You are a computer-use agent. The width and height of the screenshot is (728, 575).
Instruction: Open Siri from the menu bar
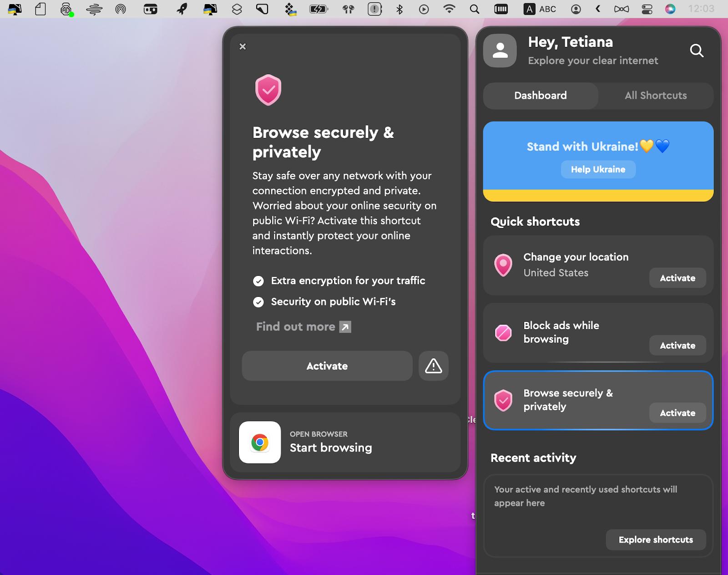(x=670, y=9)
